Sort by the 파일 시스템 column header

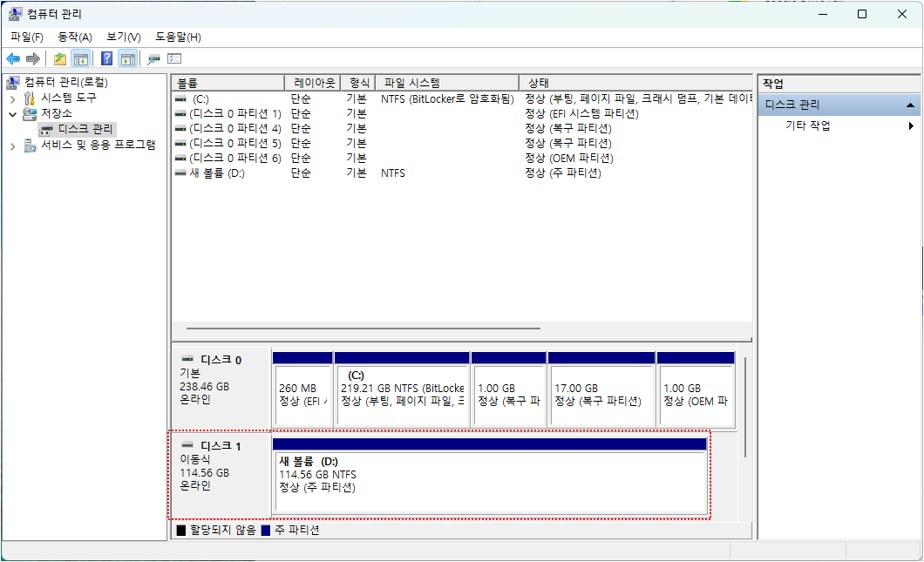[447, 83]
